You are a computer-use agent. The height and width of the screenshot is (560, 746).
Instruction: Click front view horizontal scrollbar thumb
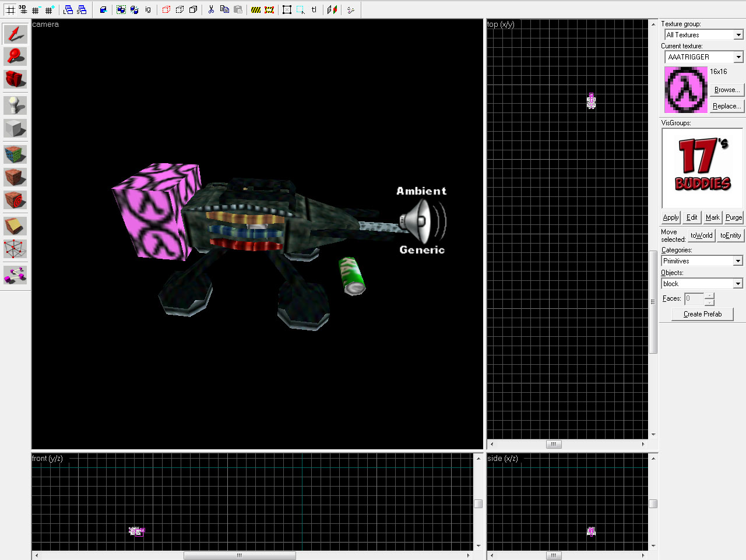point(240,556)
